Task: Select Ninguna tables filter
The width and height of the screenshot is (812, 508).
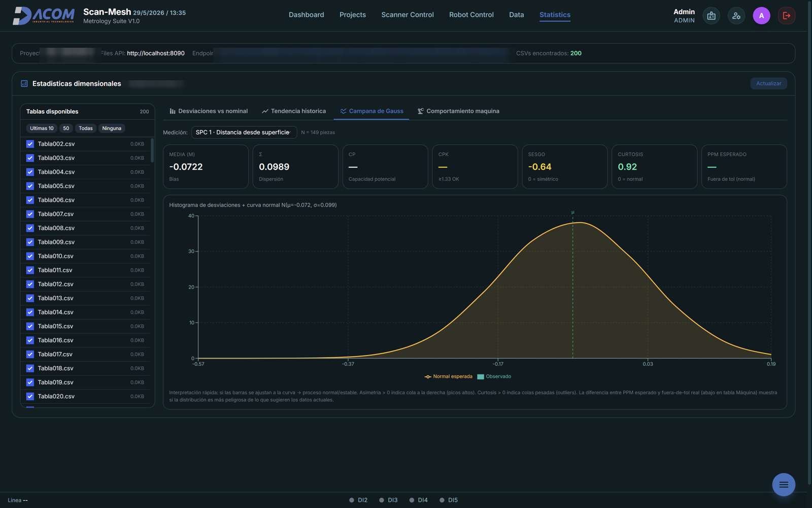Action: (112, 129)
